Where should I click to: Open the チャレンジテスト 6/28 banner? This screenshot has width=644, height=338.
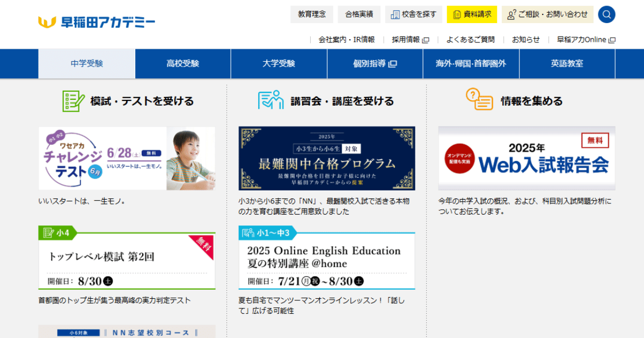point(127,158)
